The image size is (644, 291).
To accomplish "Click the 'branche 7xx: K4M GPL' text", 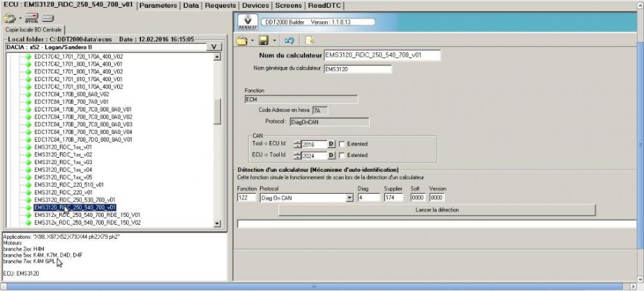I will coord(29,261).
